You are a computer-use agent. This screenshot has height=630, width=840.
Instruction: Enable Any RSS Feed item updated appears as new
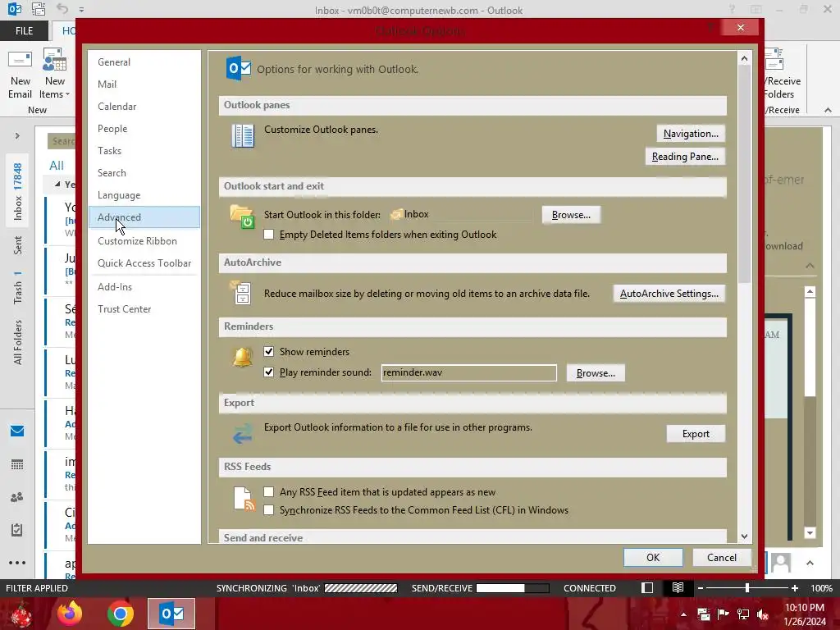point(269,492)
